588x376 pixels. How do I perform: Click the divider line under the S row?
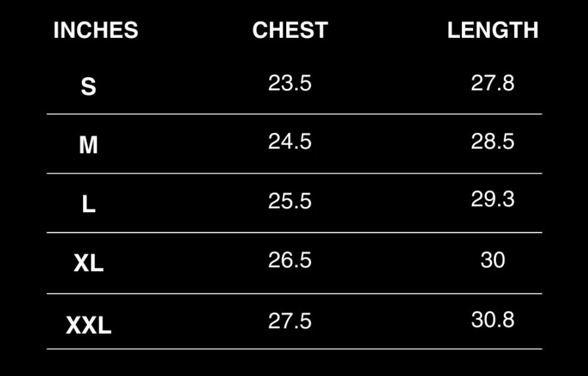click(294, 114)
